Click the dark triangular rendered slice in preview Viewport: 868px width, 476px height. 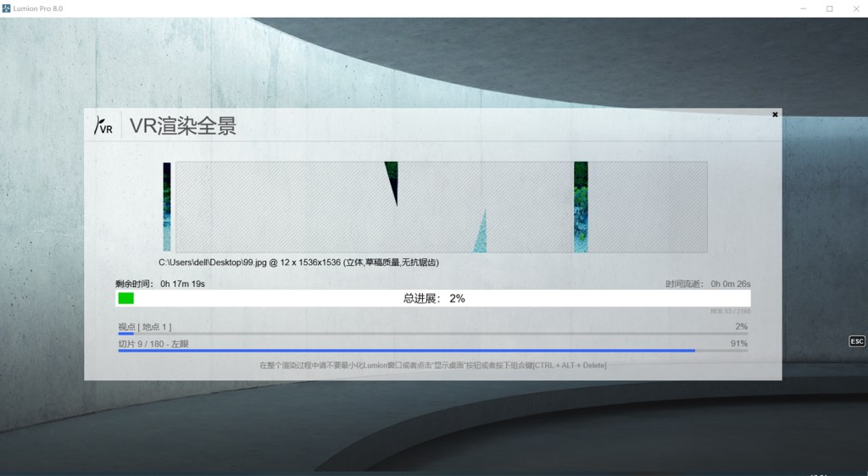click(392, 180)
